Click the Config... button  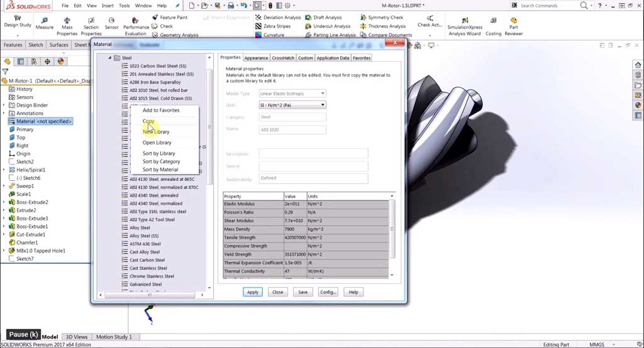[x=328, y=292]
